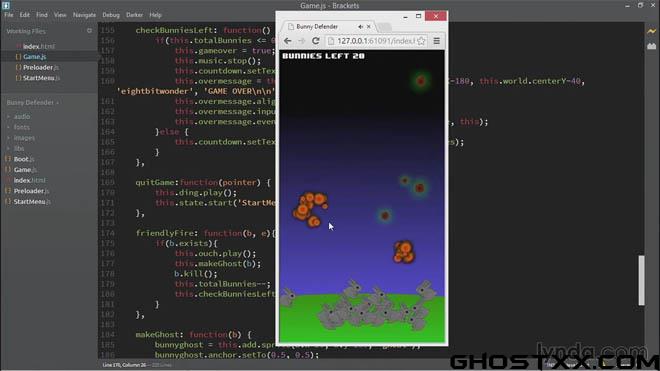This screenshot has height=371, width=660.
Task: Click the working files settings gear icon
Action: [x=89, y=31]
